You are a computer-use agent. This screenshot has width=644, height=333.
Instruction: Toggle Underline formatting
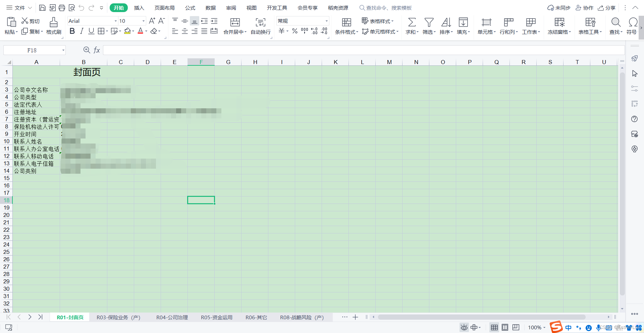coord(91,31)
